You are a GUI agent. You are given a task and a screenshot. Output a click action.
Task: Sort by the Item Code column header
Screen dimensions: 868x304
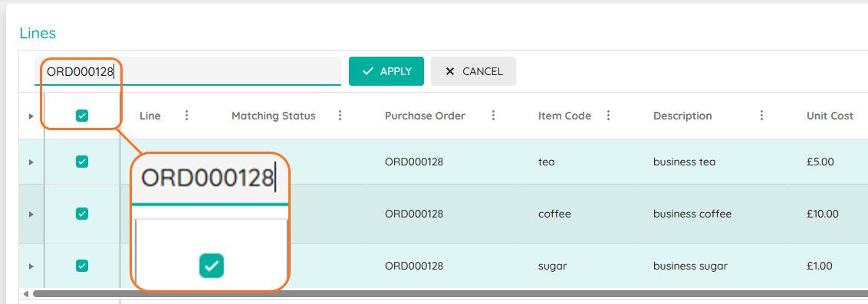pos(564,116)
